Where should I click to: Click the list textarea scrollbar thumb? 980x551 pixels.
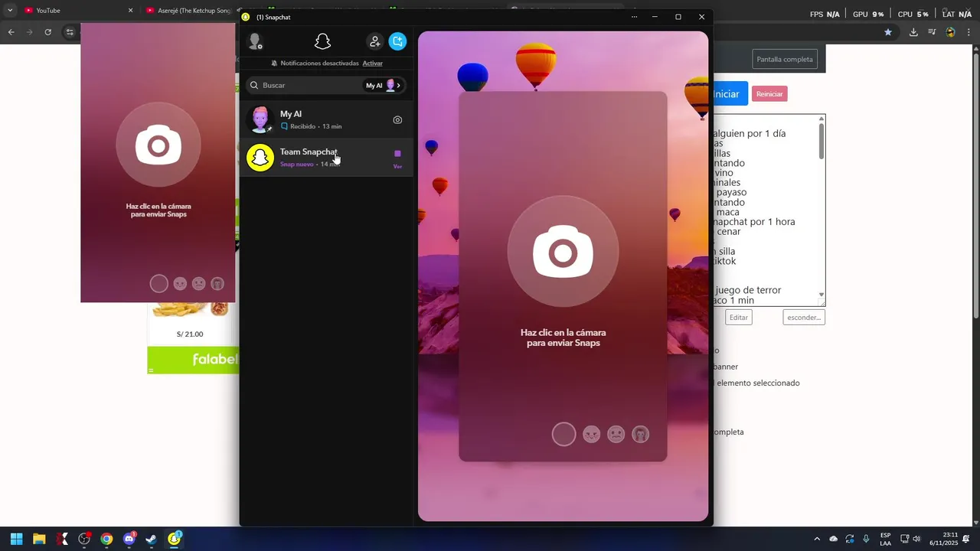tap(822, 141)
